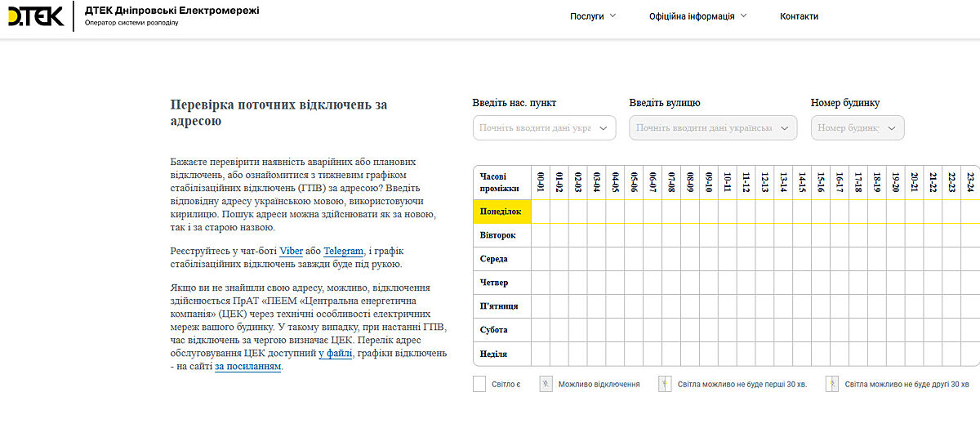Open the 'у файлі' address list link
The width and height of the screenshot is (980, 428).
point(335,353)
